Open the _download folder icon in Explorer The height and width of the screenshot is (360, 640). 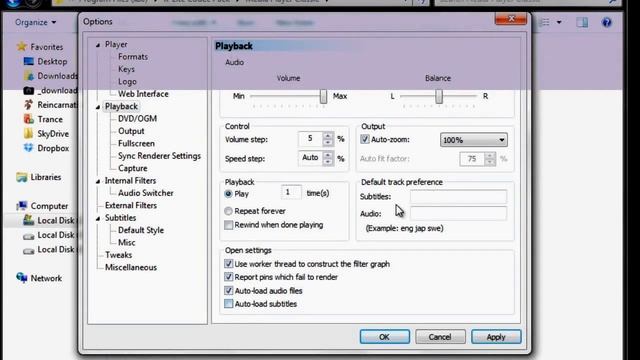(29, 90)
